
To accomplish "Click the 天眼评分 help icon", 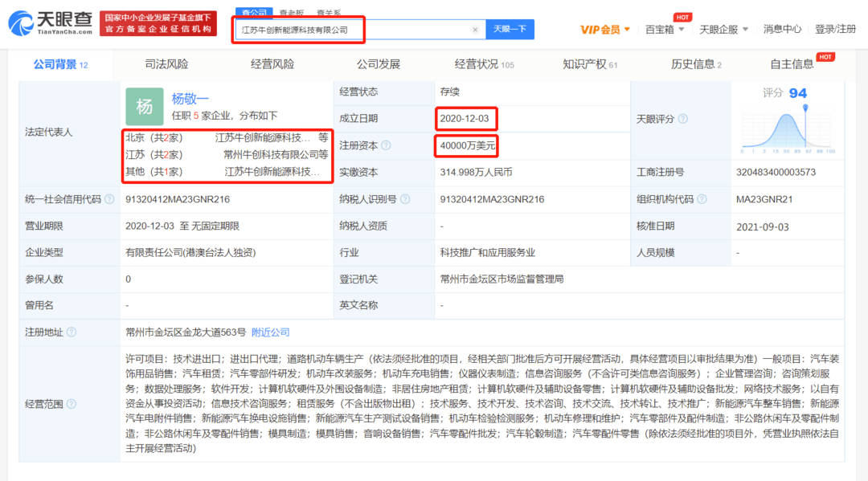I will click(x=683, y=119).
